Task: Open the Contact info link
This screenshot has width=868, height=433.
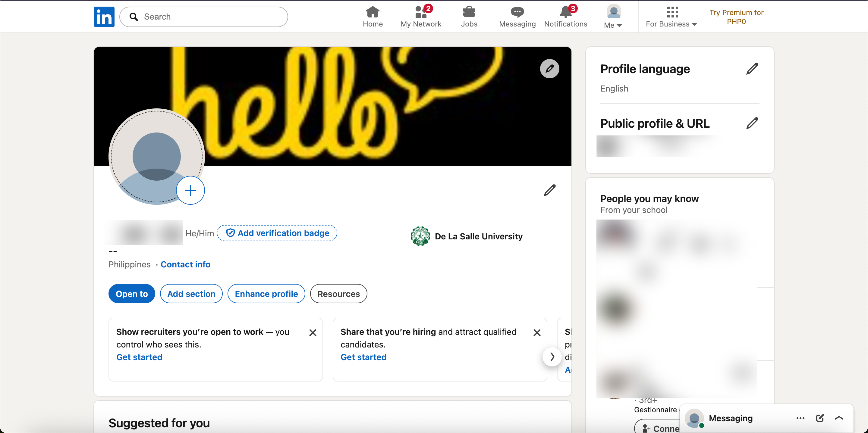Action: pyautogui.click(x=185, y=264)
